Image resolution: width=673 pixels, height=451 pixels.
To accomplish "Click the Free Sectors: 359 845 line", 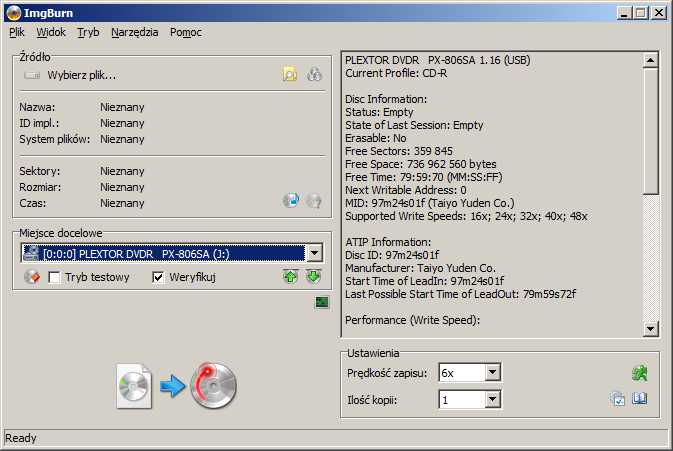I will coord(399,151).
